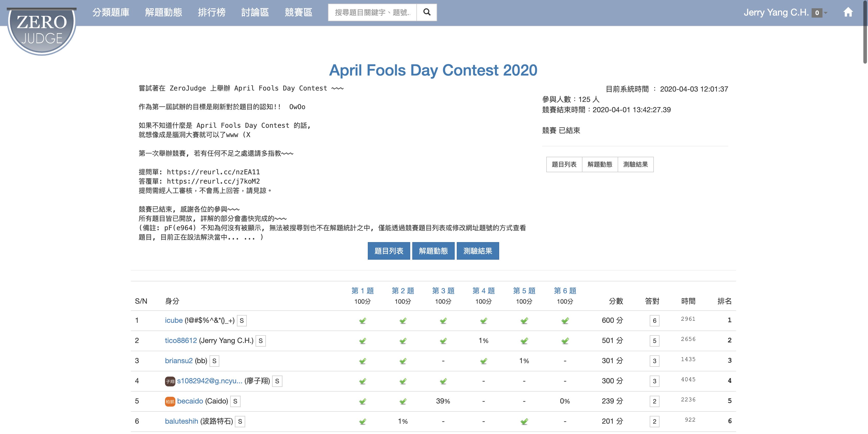
Task: Click tico88612's green check for problem 6
Action: tap(565, 341)
